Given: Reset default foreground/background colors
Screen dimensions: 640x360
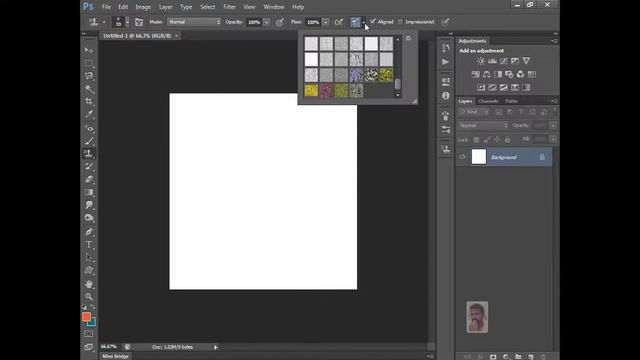Looking at the screenshot, I should [84, 307].
